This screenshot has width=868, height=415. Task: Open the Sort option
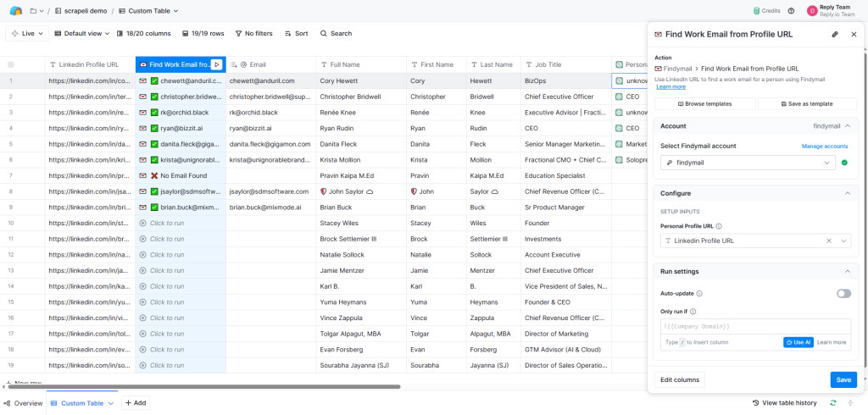[x=296, y=34]
